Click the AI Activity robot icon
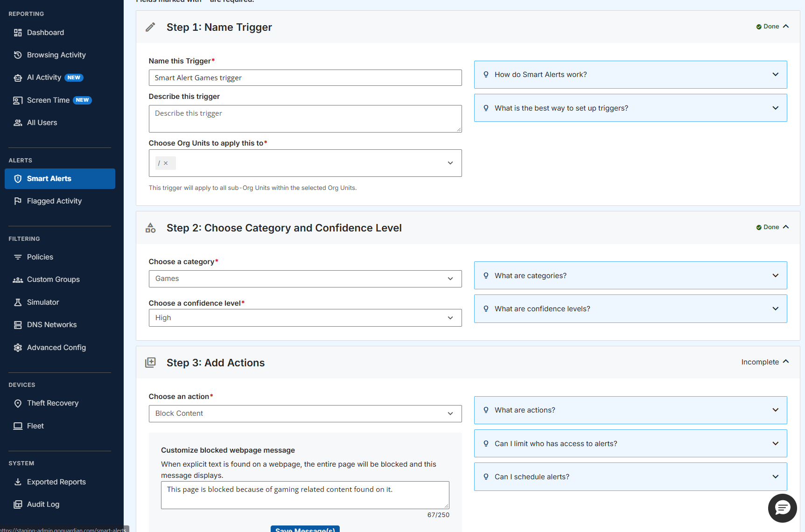Viewport: 805px width, 532px height. [18, 77]
